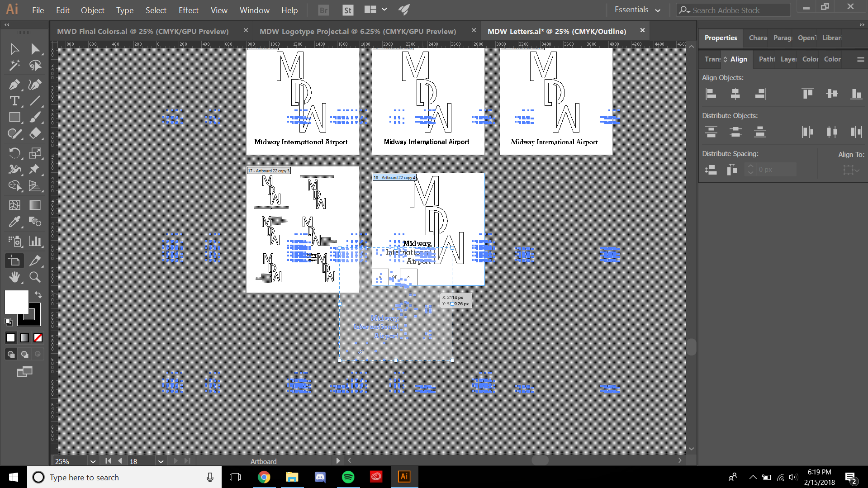Screen dimensions: 868x488
Task: Choose the Pen tool
Action: [x=15, y=85]
